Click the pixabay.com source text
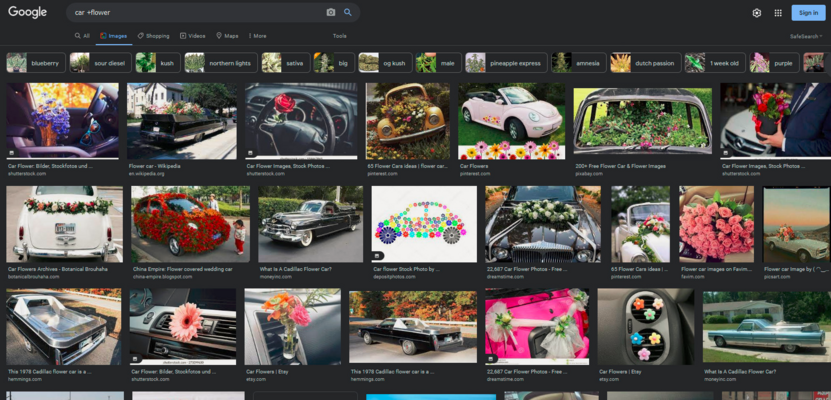 589,174
